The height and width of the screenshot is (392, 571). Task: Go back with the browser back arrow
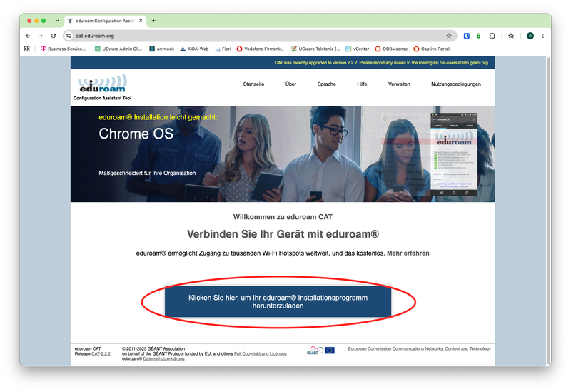28,36
